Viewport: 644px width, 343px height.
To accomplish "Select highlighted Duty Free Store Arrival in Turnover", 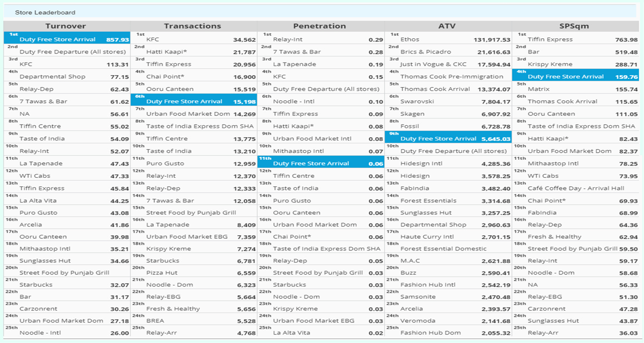I will point(58,39).
